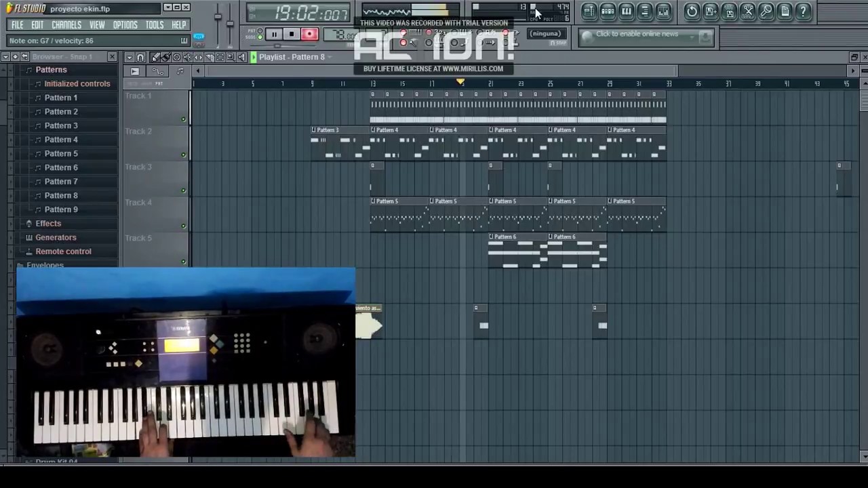This screenshot has height=488, width=868.
Task: Click the song position slider under transport
Action: coord(284,46)
